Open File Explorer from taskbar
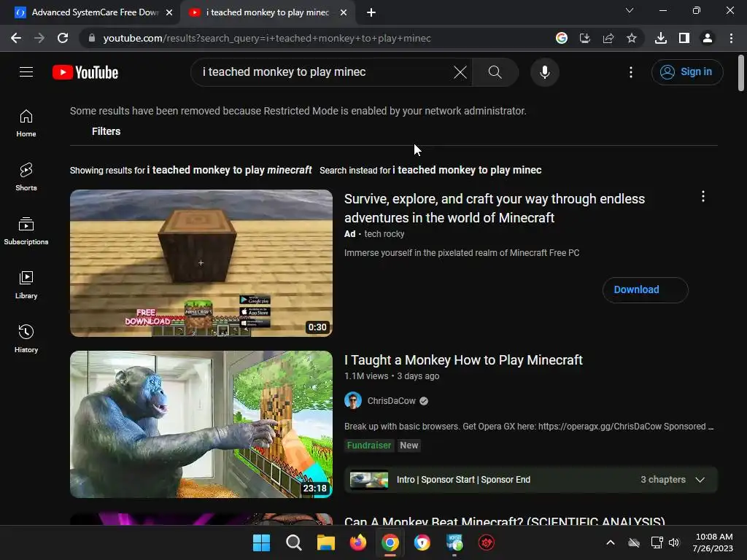 point(326,542)
